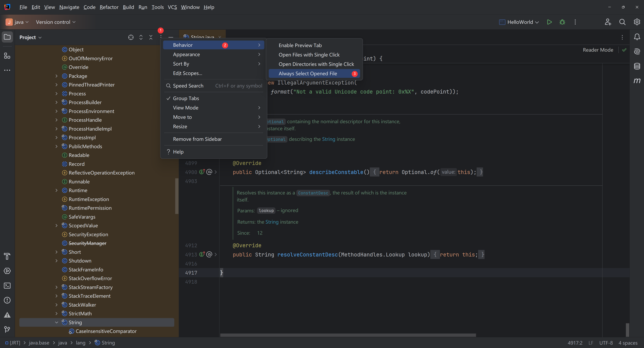Viewport: 644px width, 348px height.
Task: Collapse the String tree node
Action: (x=57, y=322)
